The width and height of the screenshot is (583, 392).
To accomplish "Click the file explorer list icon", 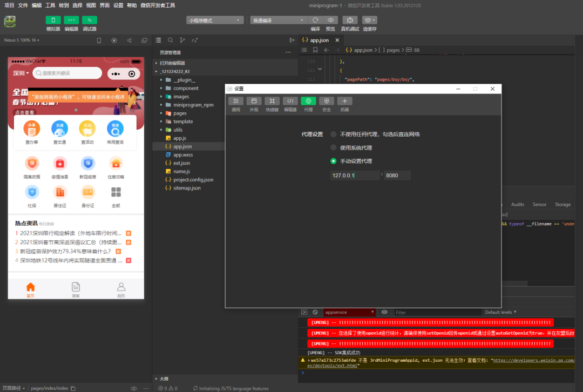I will click(158, 40).
